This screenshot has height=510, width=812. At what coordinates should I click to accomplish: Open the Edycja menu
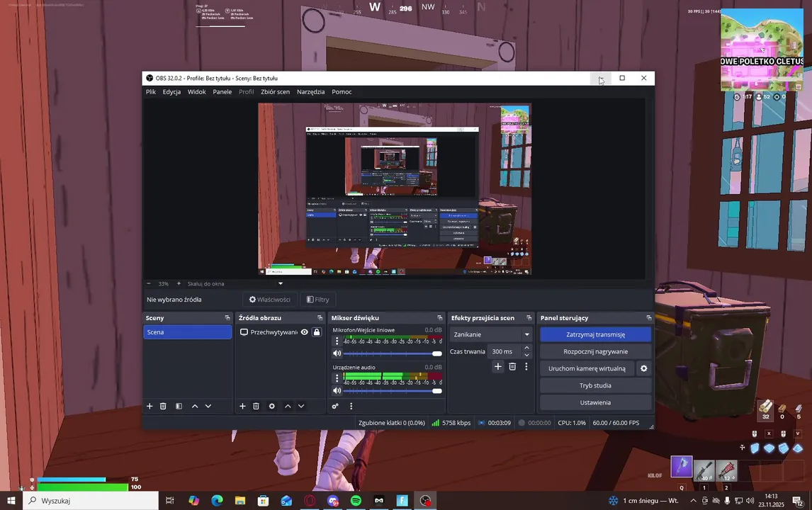171,91
